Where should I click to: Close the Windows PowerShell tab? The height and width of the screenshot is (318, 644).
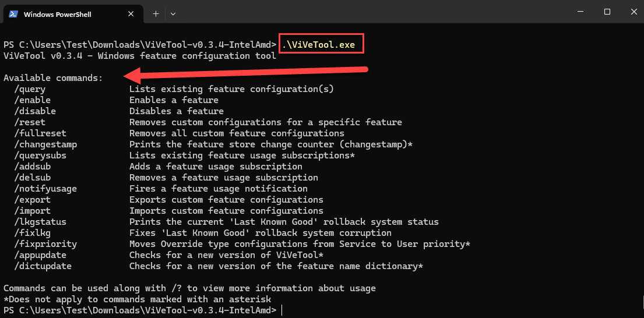[131, 14]
